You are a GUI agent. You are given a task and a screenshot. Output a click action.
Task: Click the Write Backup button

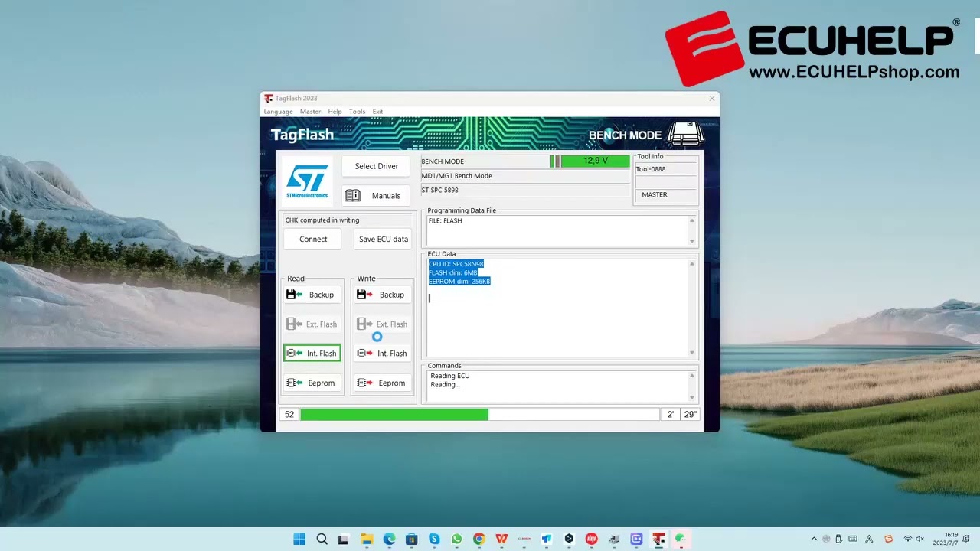383,295
